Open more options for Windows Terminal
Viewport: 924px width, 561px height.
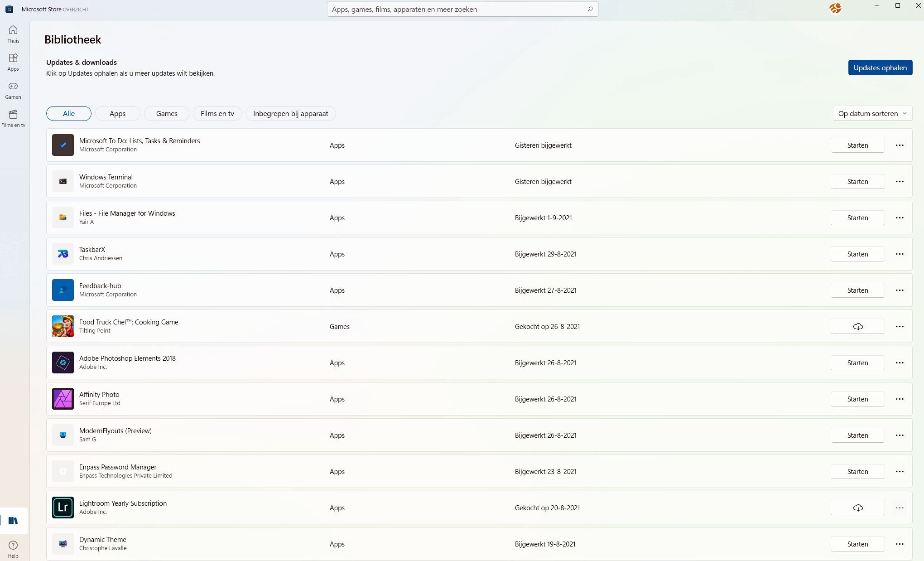(x=900, y=181)
